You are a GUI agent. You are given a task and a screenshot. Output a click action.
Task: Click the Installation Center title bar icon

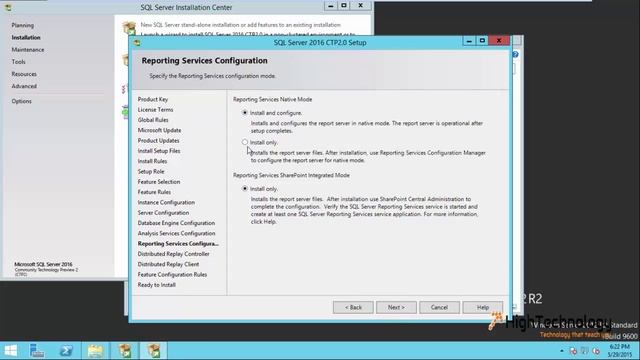[x=8, y=7]
